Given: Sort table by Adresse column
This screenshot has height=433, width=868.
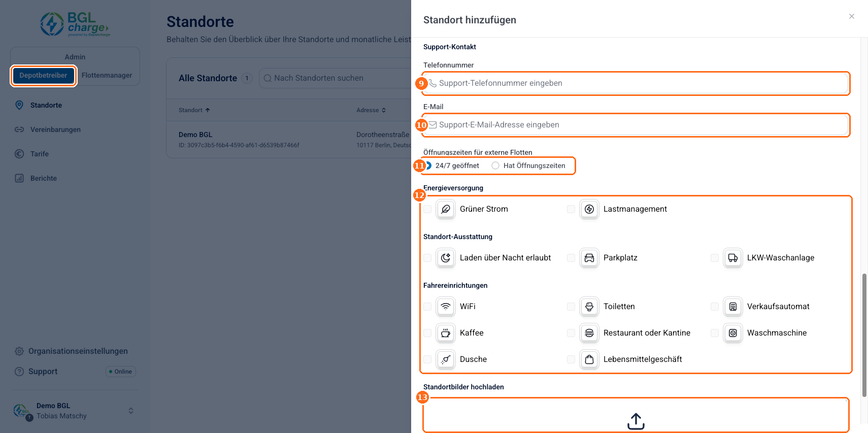Looking at the screenshot, I should (371, 110).
